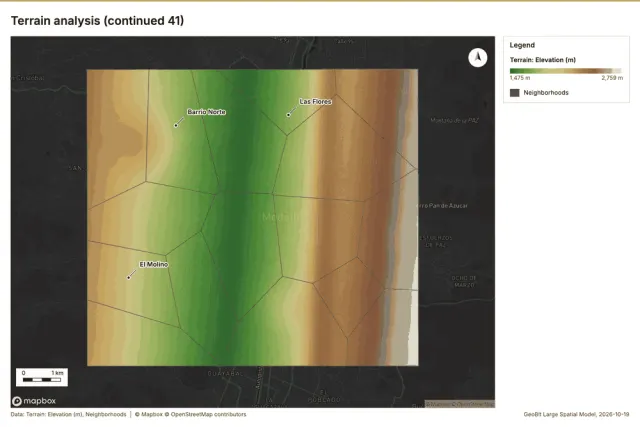Viewport: 640px width, 427px height.
Task: Click the Mapbox logo
Action: (x=34, y=401)
